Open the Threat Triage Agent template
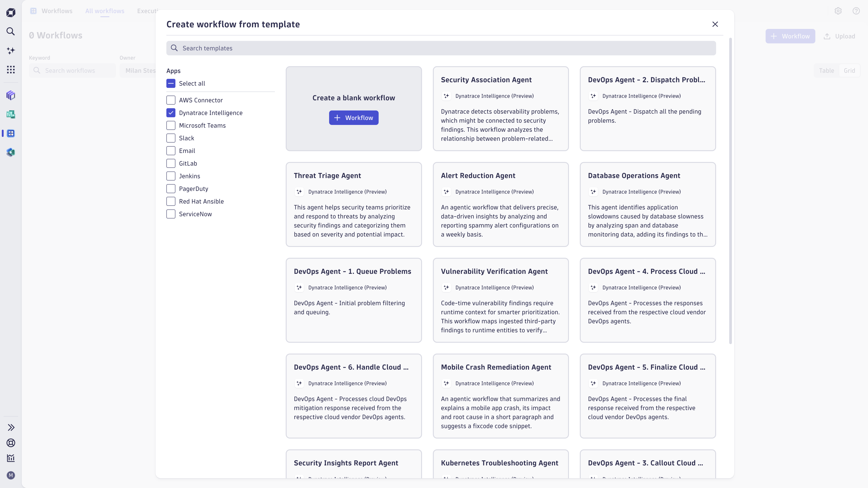 pos(354,204)
